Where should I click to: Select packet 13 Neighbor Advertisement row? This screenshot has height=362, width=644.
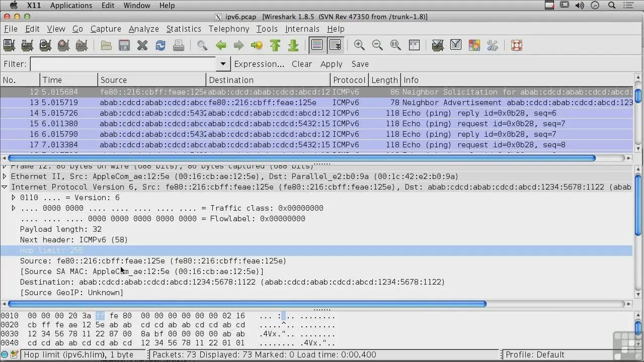pyautogui.click(x=316, y=103)
